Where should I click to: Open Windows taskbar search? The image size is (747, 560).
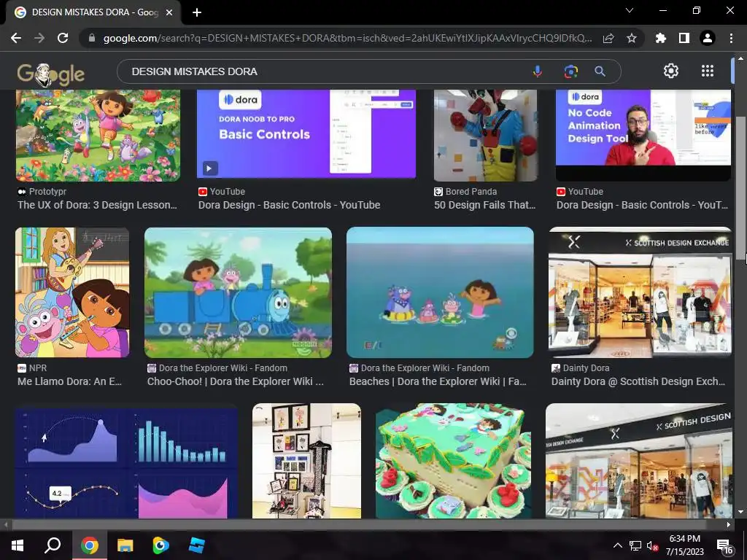click(x=53, y=545)
